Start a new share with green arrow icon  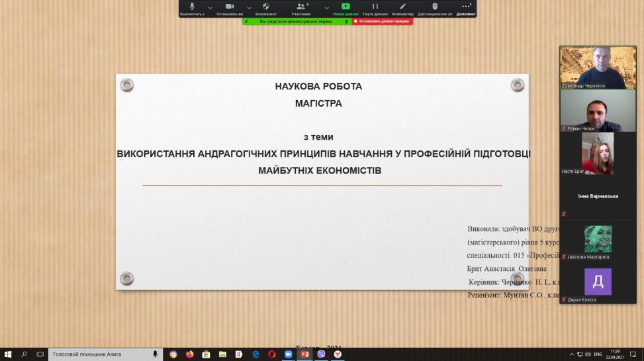click(x=345, y=7)
